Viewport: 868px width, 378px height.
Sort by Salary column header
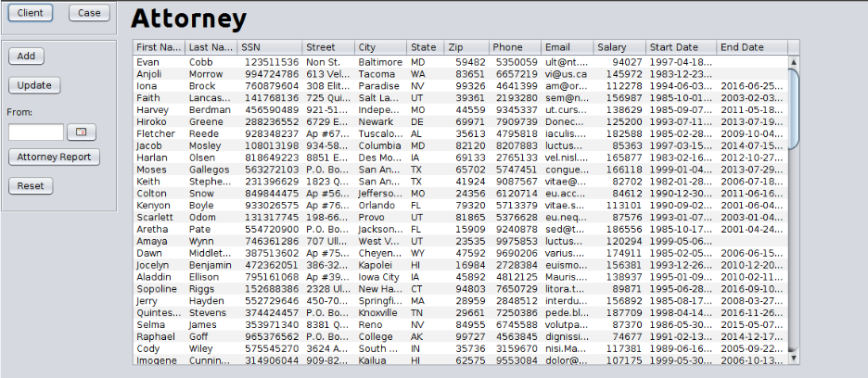pyautogui.click(x=619, y=47)
